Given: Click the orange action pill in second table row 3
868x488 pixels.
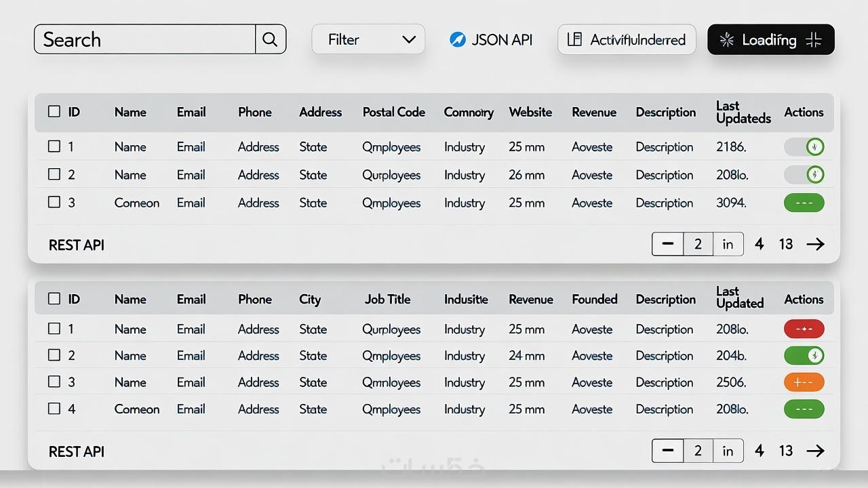Looking at the screenshot, I should (x=804, y=382).
